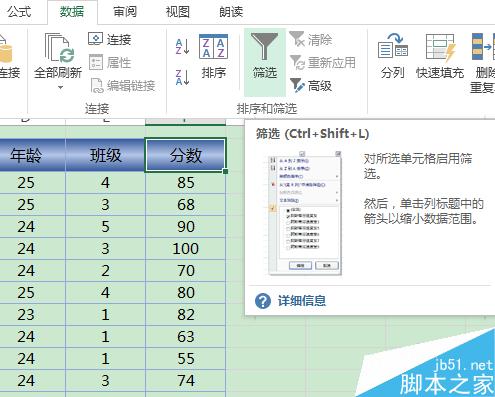The width and height of the screenshot is (495, 397).
Task: Open the 详细信息 help link
Action: pos(302,301)
